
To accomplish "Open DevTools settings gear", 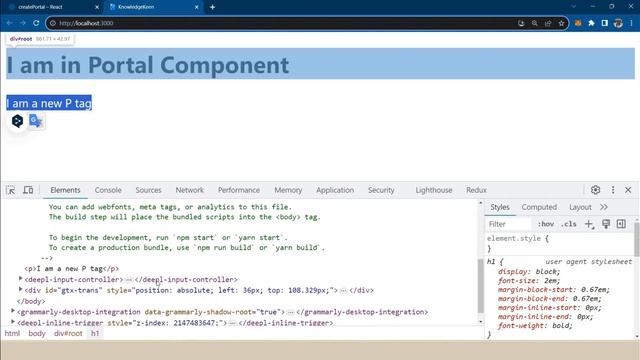I will pyautogui.click(x=596, y=190).
